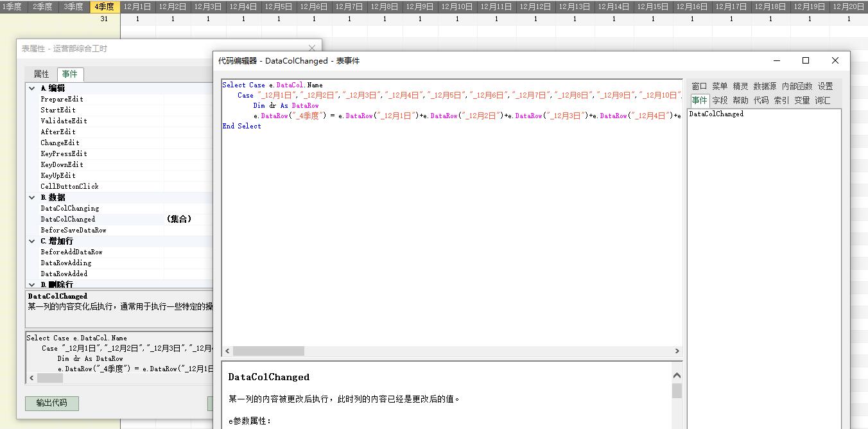Collapse the C.增加行 event group
This screenshot has height=429, width=868.
(x=32, y=241)
